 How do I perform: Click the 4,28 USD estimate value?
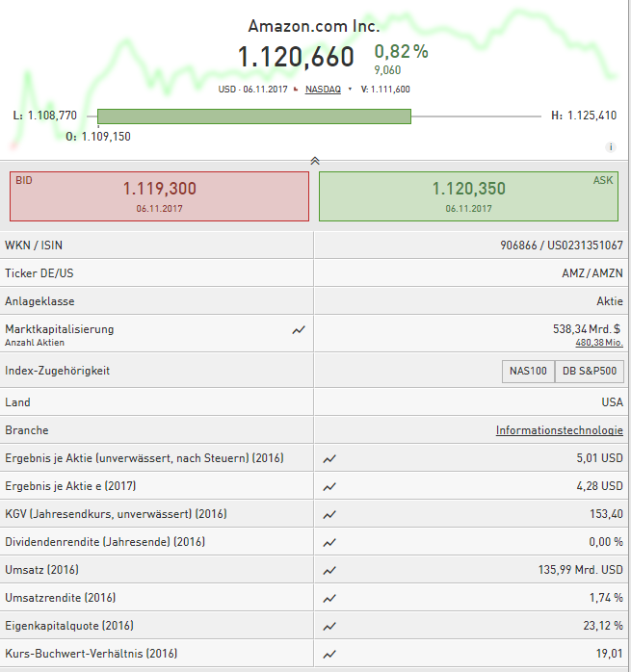[x=599, y=486]
